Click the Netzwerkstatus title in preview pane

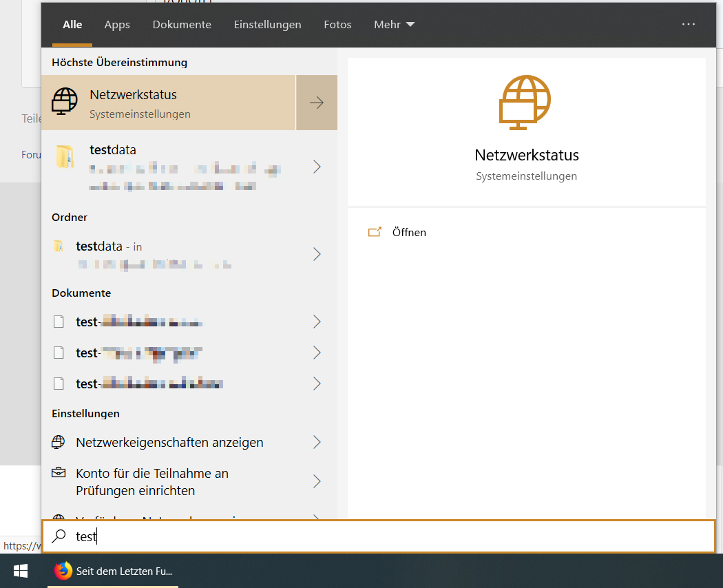[527, 155]
